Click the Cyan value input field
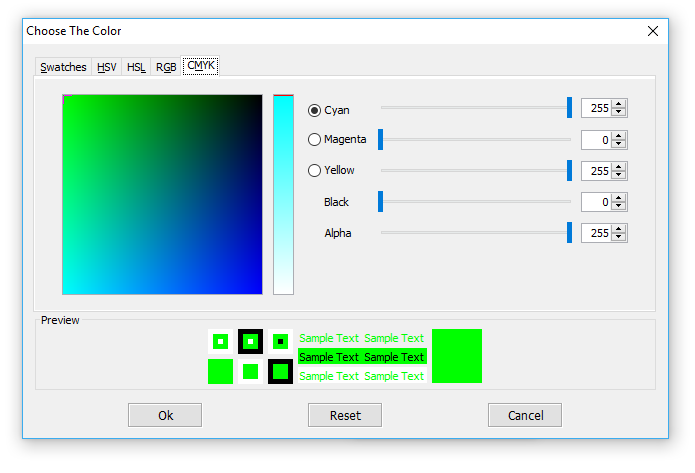This screenshot has height=473, width=695. (596, 108)
